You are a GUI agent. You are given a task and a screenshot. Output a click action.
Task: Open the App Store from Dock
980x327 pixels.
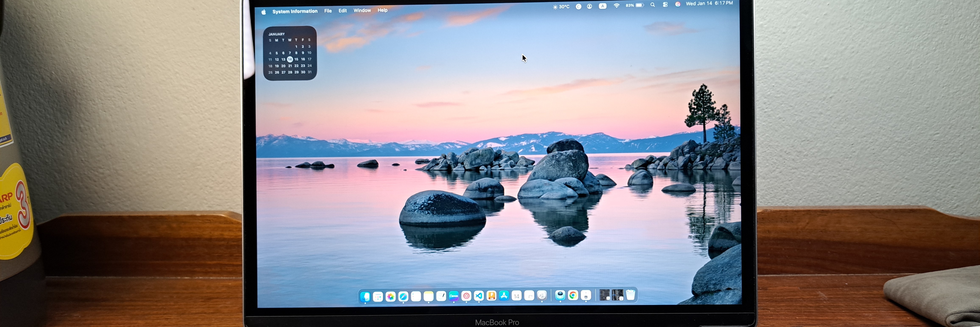(x=504, y=296)
